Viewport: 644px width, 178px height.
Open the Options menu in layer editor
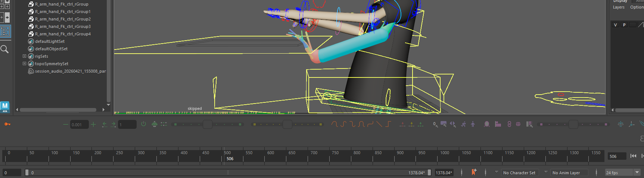click(637, 7)
